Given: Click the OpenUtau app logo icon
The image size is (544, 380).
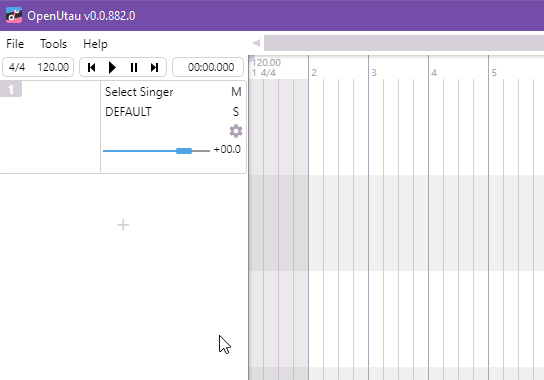Looking at the screenshot, I should point(14,15).
